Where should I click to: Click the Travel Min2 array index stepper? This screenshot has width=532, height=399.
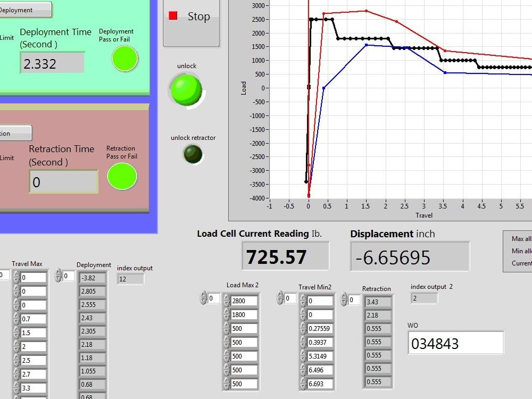[x=280, y=297]
